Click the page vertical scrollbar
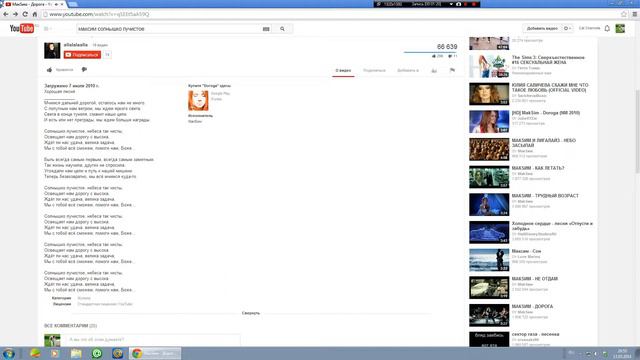 [637, 132]
